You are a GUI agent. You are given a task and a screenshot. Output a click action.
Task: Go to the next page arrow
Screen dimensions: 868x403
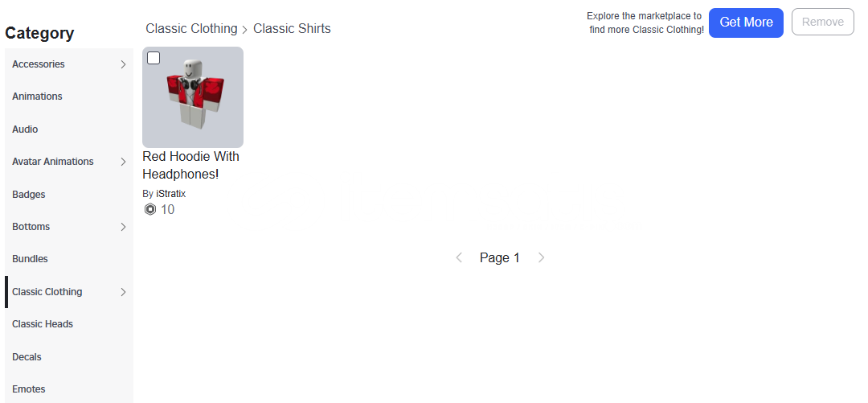(x=542, y=257)
